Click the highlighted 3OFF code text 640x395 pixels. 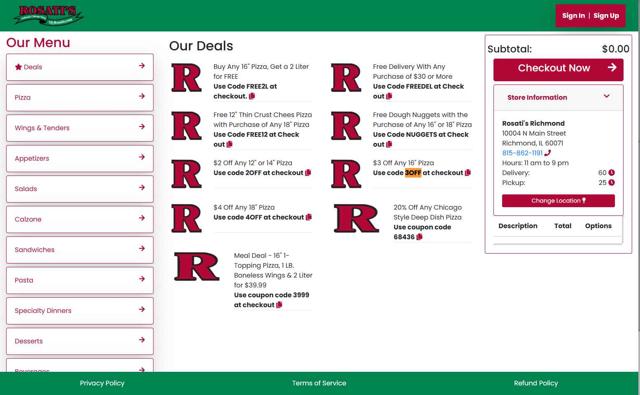(413, 173)
